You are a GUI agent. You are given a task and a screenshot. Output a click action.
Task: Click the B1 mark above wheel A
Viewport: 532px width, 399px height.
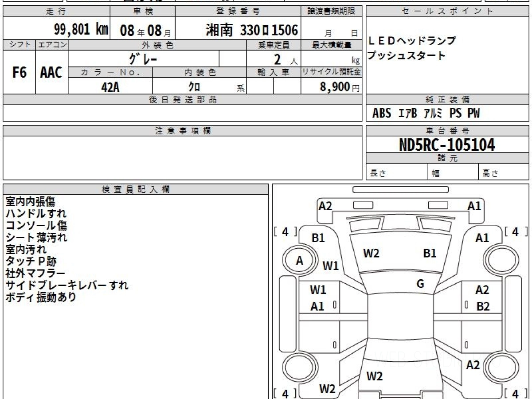[318, 238]
